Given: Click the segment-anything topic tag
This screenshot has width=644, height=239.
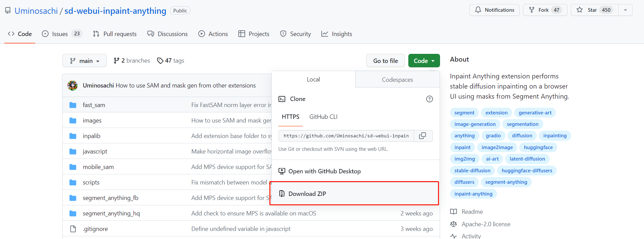Looking at the screenshot, I should pos(506,182).
